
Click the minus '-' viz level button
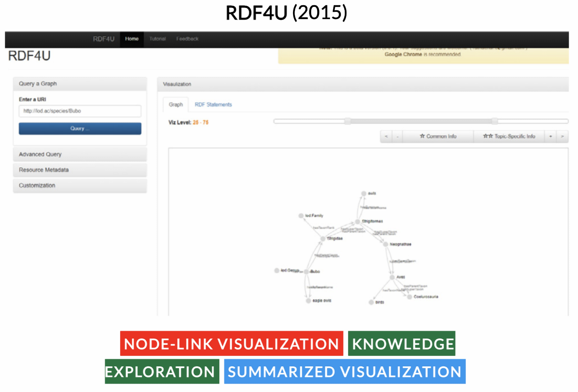click(397, 137)
